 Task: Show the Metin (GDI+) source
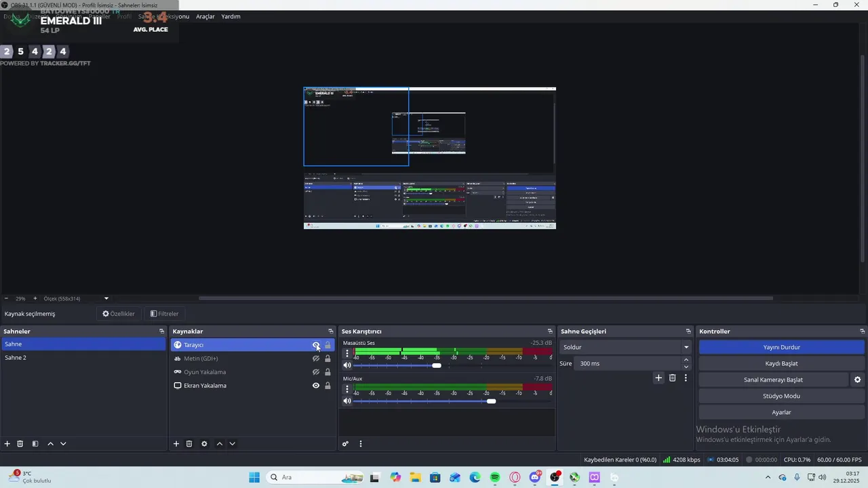coord(315,359)
